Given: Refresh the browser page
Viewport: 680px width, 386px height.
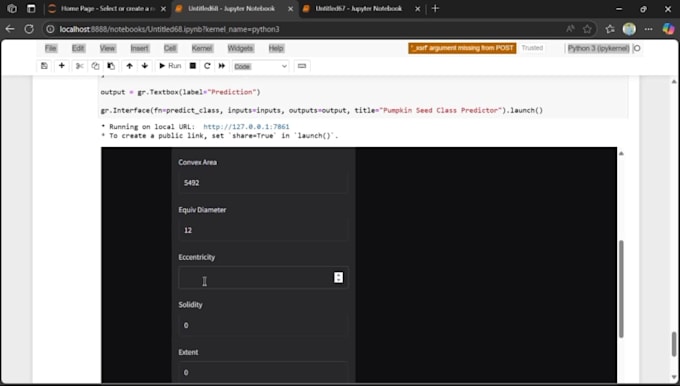Looking at the screenshot, I should (x=29, y=29).
